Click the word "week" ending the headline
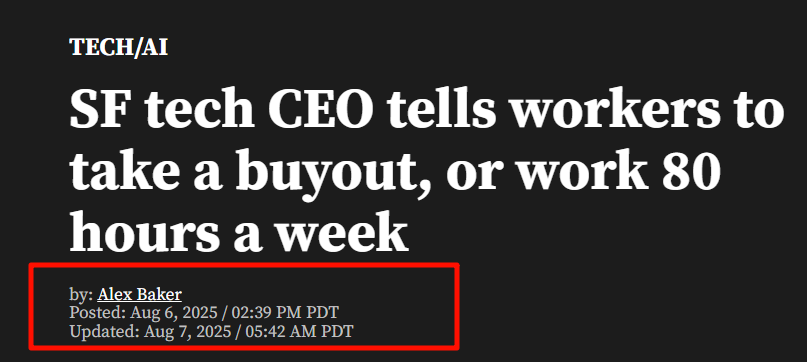Screen dimensions: 807x362 point(341,231)
